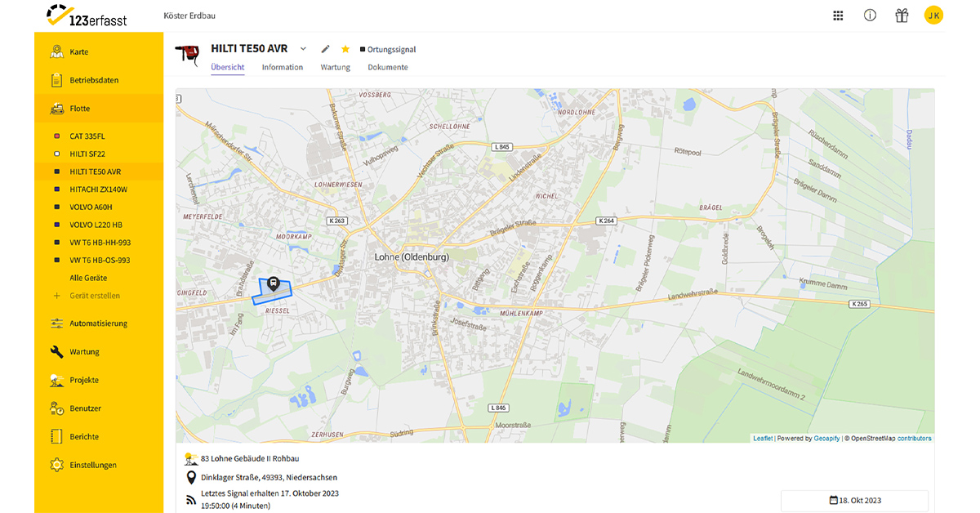Expand dropdown next to HILTI TE50 AVR
Viewport: 980px width, 513px height.
click(x=303, y=49)
